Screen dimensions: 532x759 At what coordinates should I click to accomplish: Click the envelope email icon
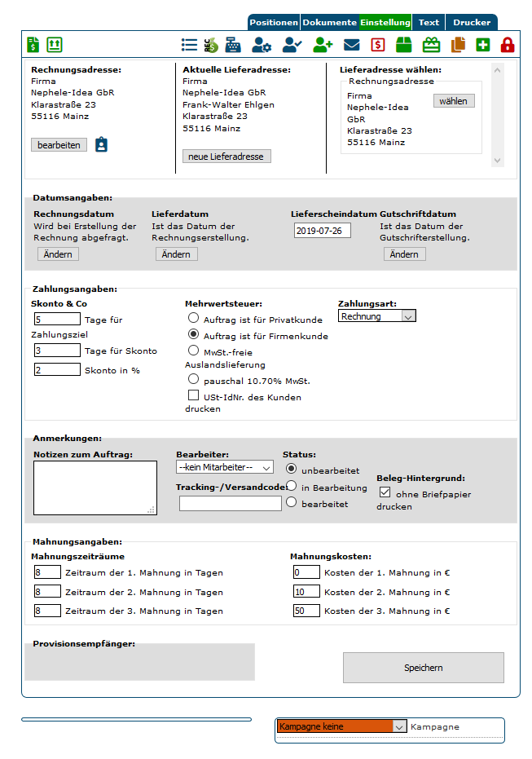coord(352,45)
